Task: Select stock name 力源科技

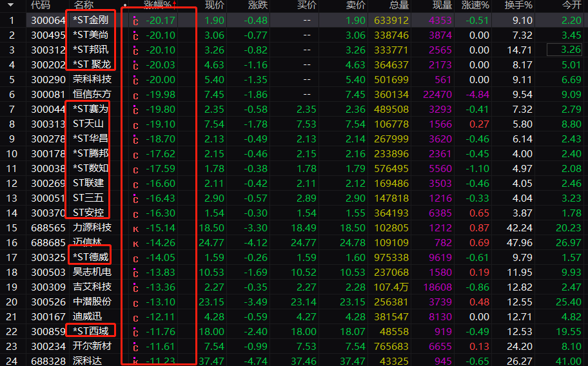Action: pyautogui.click(x=92, y=227)
